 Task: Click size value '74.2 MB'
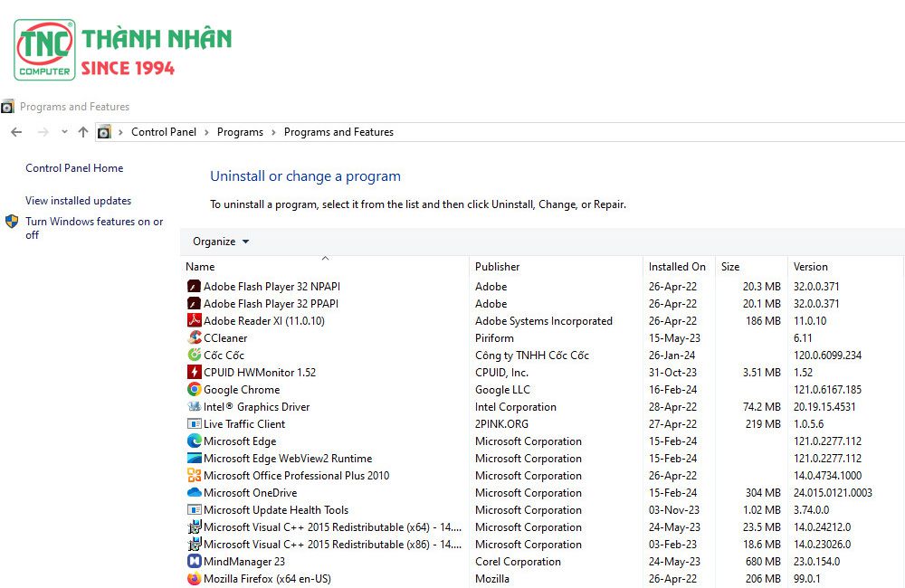pyautogui.click(x=762, y=407)
